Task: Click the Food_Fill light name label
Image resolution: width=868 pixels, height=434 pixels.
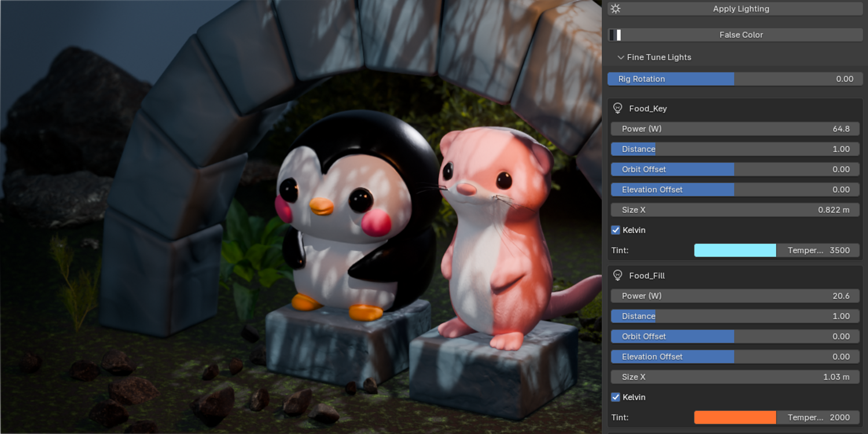Action: point(647,276)
